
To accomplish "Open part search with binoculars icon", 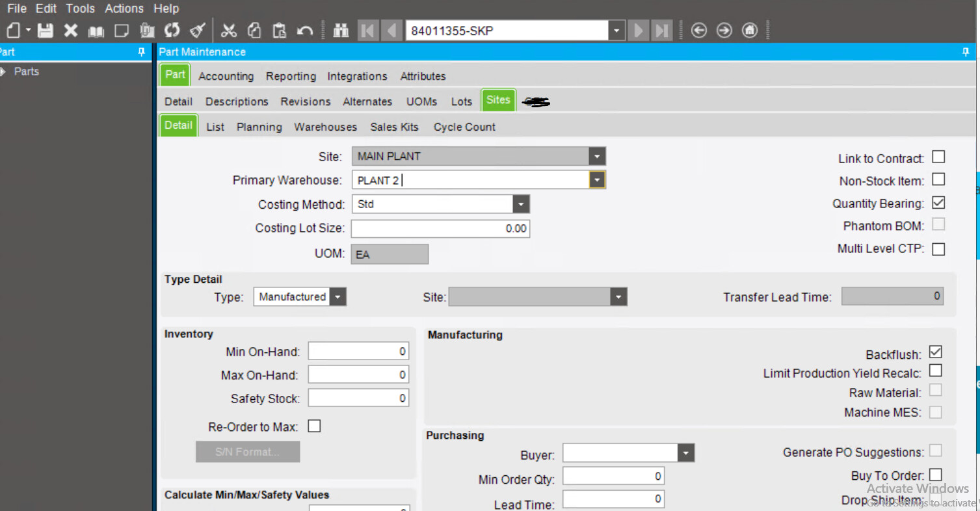I will [x=341, y=31].
